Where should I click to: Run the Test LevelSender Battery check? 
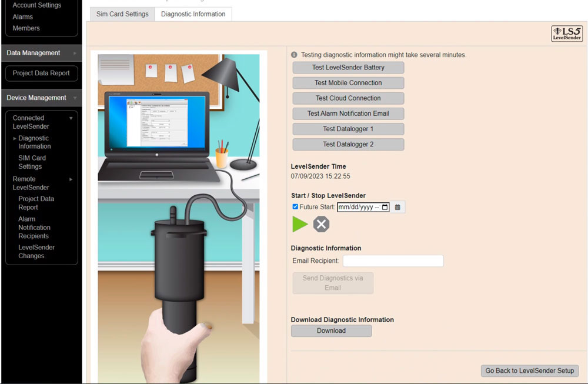point(348,67)
